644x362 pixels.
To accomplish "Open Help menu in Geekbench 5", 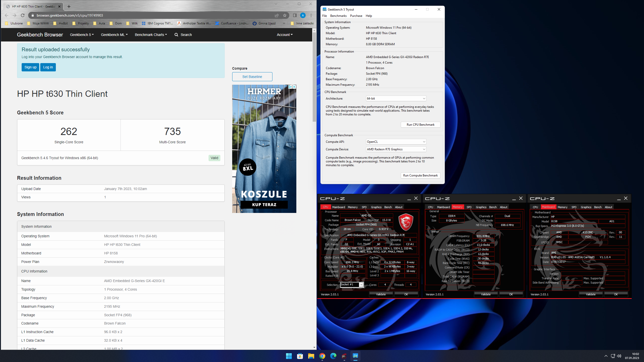I will (x=369, y=16).
